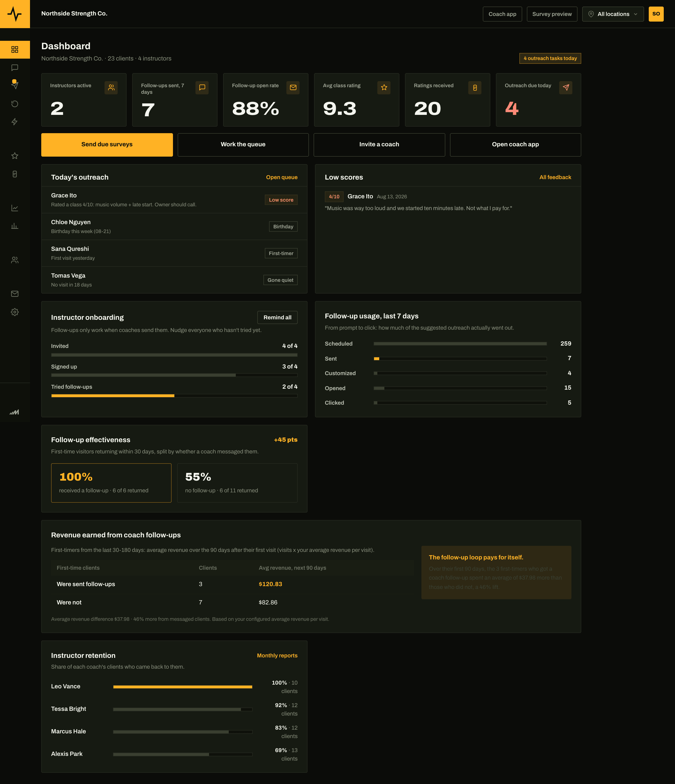Click the 100% received a follow-up card
This screenshot has height=784, width=675.
[111, 483]
